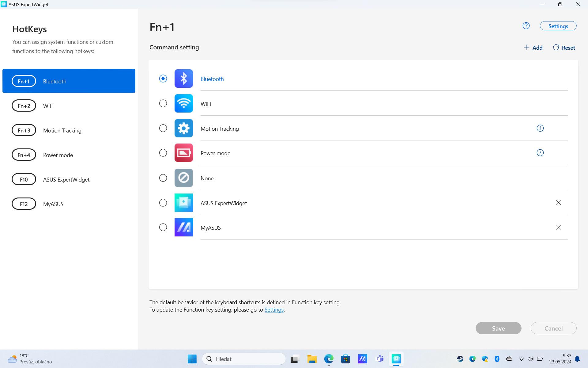Reset the command settings
Image resolution: width=588 pixels, height=368 pixels.
coord(564,48)
